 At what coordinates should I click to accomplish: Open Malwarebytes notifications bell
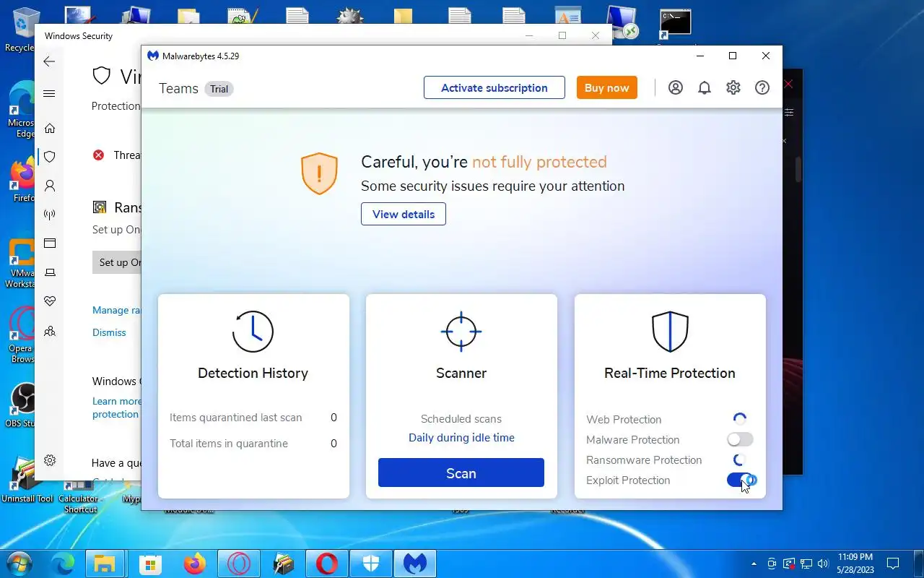pos(705,88)
